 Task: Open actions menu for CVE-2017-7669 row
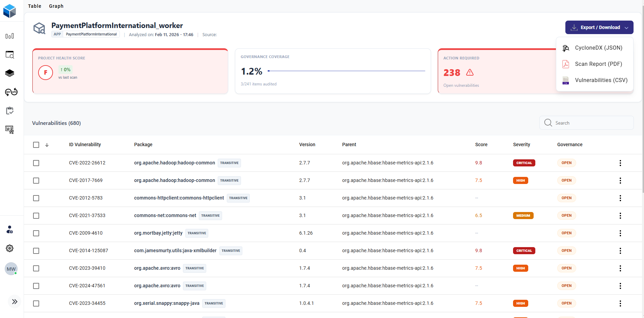(620, 181)
